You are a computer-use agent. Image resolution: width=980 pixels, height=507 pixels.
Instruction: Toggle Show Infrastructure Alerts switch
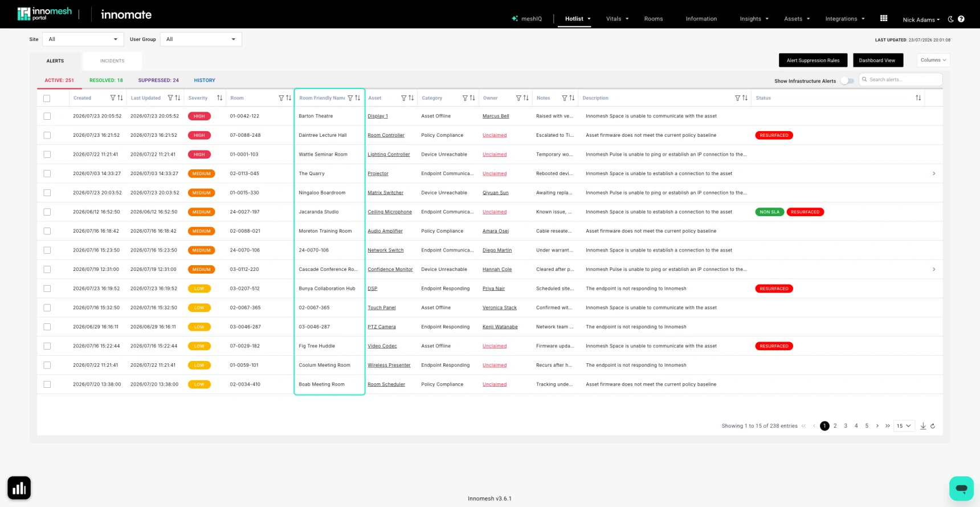click(847, 81)
